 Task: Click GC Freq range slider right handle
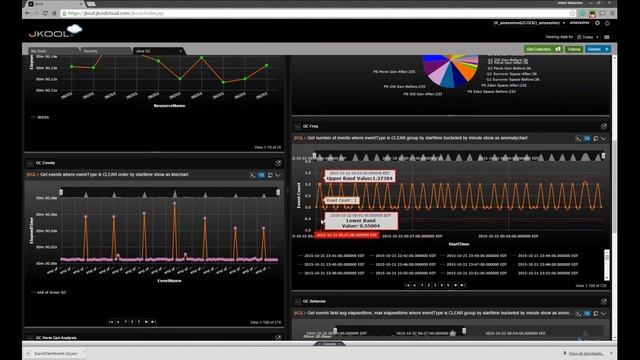coord(603,156)
